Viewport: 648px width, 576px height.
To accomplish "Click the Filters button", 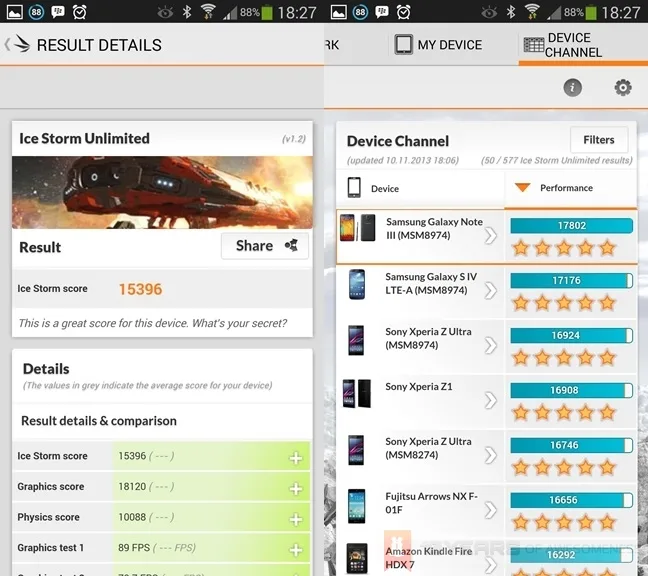I will (x=599, y=140).
